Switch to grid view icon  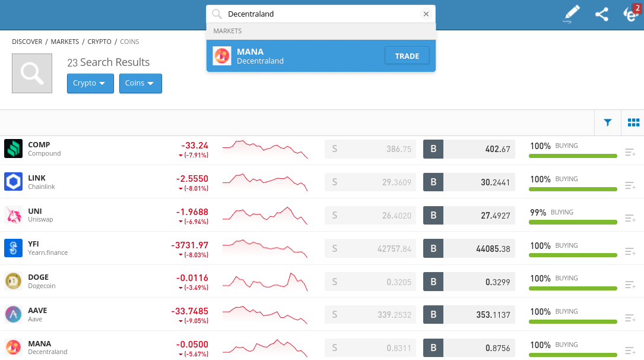(633, 122)
